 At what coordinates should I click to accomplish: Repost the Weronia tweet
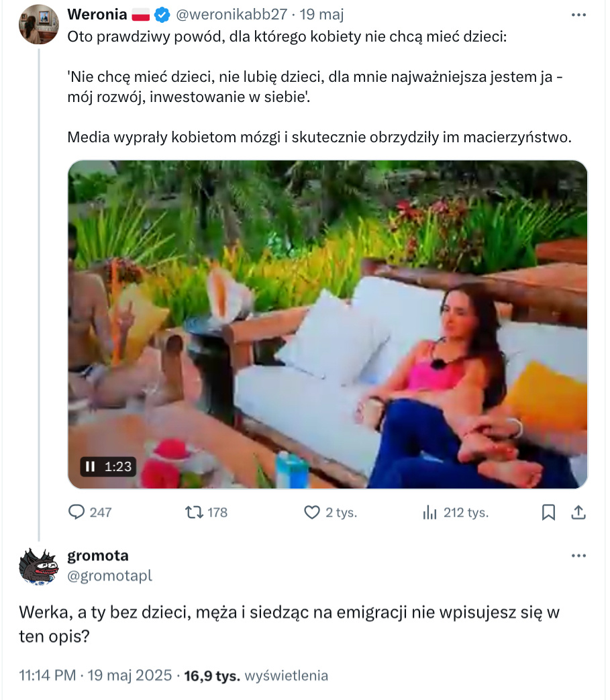[x=194, y=512]
